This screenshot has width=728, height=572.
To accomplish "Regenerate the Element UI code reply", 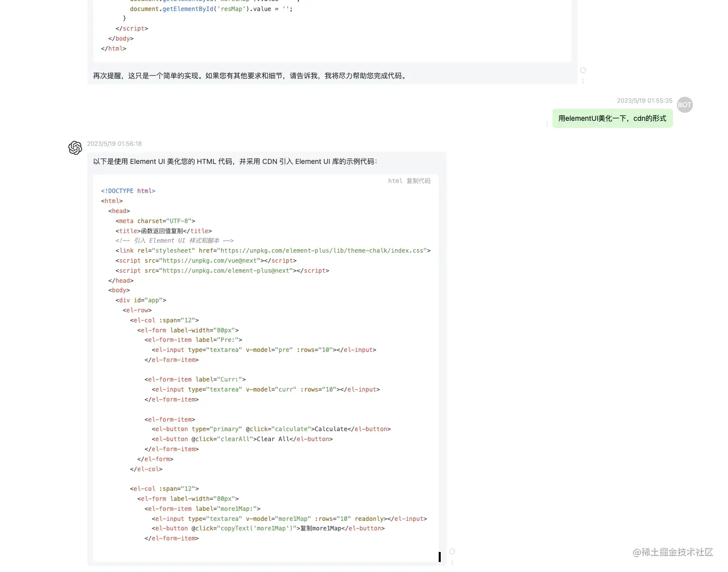I will (452, 551).
